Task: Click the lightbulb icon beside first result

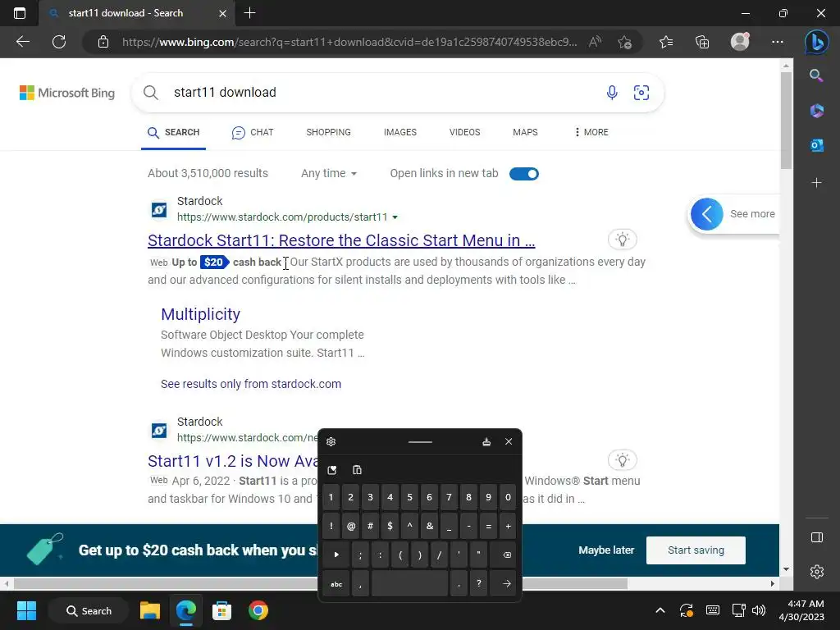Action: pos(622,240)
